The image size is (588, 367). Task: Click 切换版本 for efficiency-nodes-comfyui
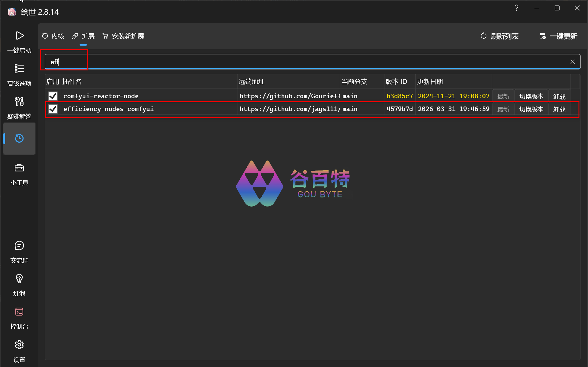tap(531, 109)
